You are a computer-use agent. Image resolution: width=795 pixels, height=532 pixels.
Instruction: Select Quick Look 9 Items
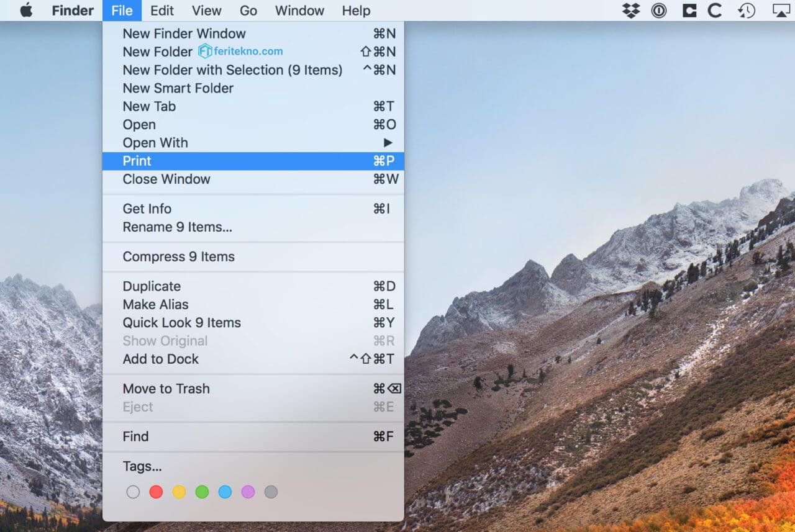(x=253, y=323)
